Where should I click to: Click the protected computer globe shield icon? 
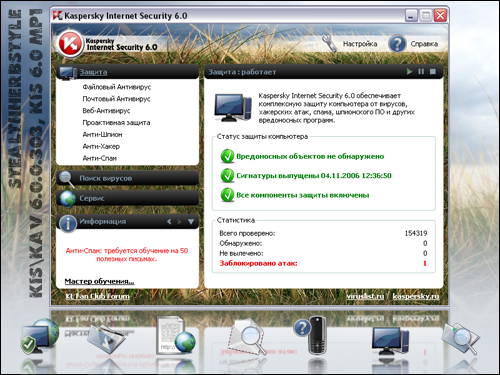[39, 337]
